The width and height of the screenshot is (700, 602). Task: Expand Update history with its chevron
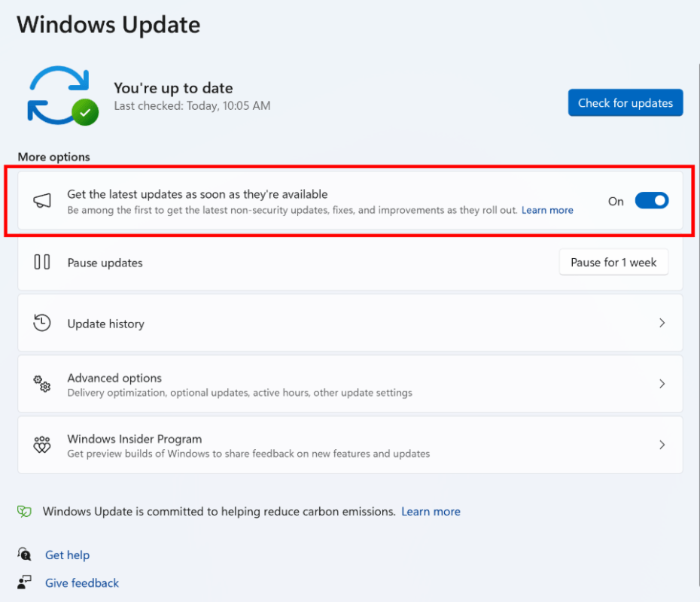[662, 323]
